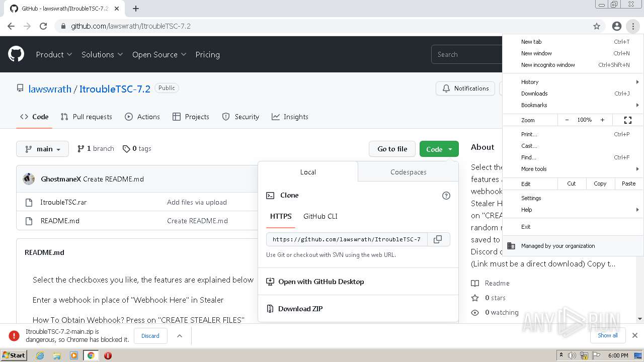Choose Downloads from the Chrome menu
The image size is (644, 362).
[x=573, y=94]
